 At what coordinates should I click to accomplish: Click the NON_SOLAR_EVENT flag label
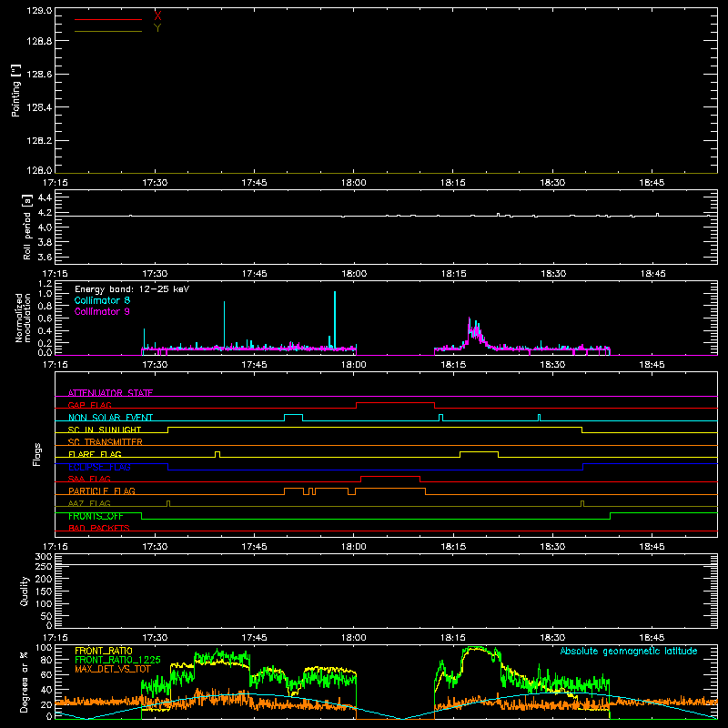tap(110, 418)
